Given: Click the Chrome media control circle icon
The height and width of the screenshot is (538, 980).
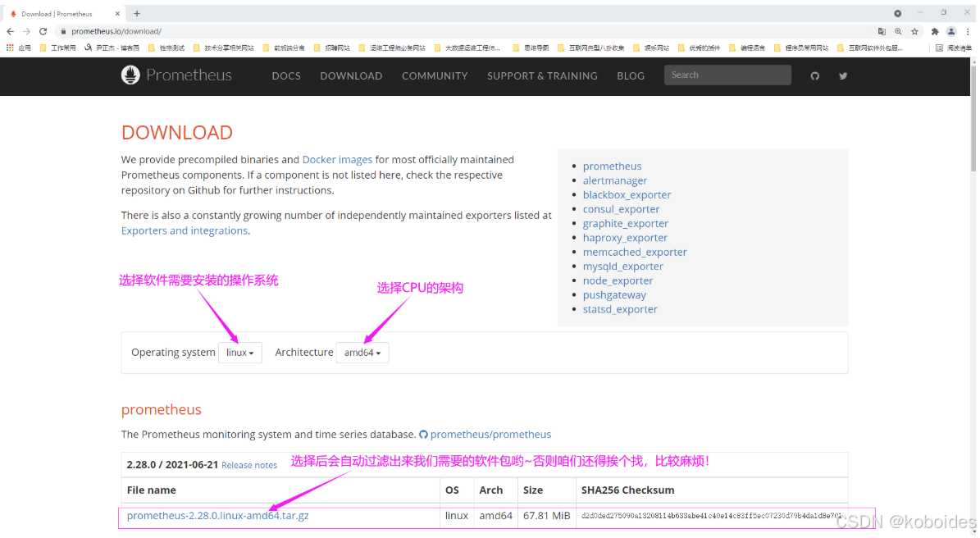Looking at the screenshot, I should (x=897, y=13).
